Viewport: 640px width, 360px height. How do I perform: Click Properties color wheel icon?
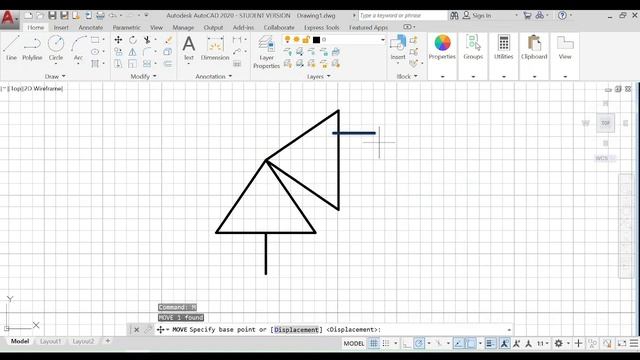[442, 43]
